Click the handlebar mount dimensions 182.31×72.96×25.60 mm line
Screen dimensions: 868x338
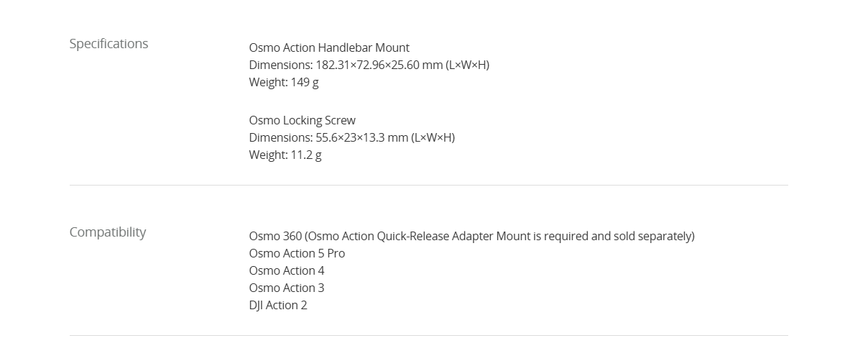369,65
